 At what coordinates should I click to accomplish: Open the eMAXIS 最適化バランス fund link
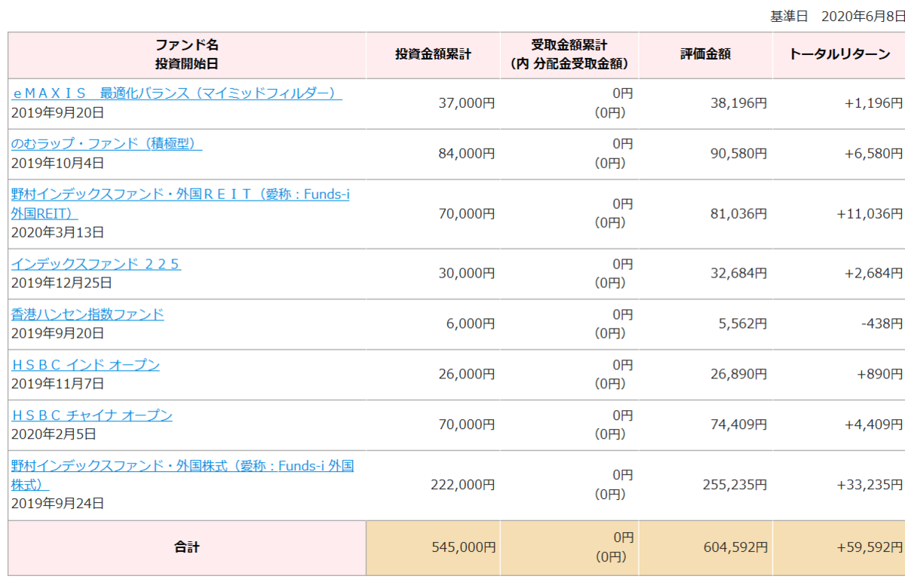point(173,93)
